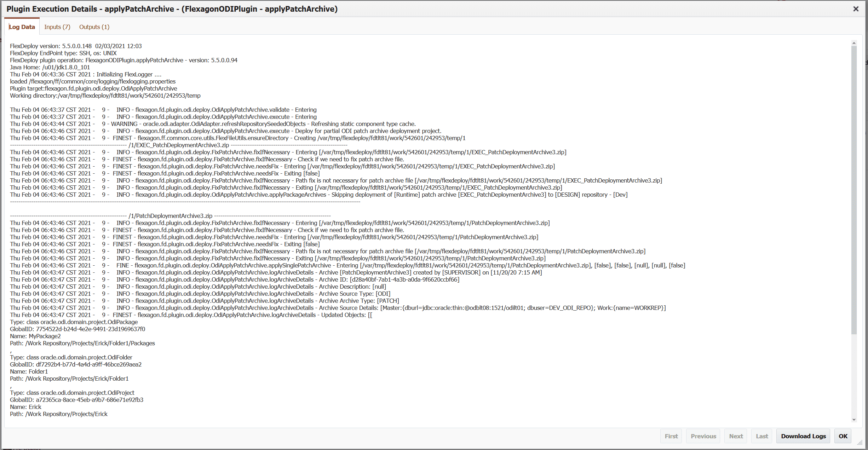Click the '/1/EXEC_PatchDeploymentArchive3.zip' separator heading
The height and width of the screenshot is (450, 868).
click(x=179, y=145)
